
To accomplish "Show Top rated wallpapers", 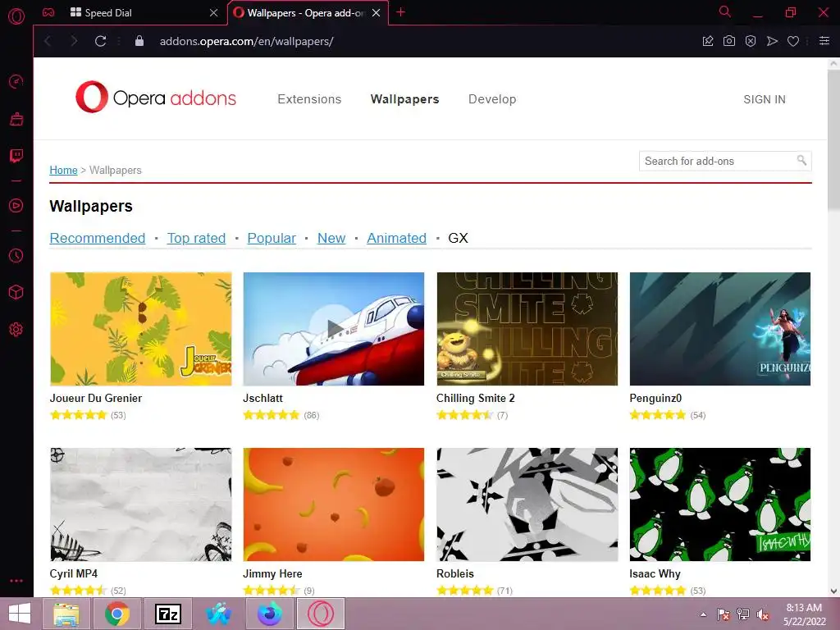I will click(196, 238).
